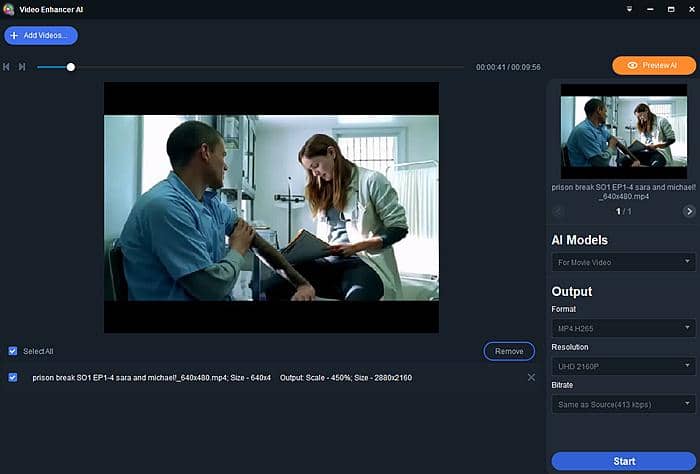
Task: Click the Select All label text
Action: (38, 351)
